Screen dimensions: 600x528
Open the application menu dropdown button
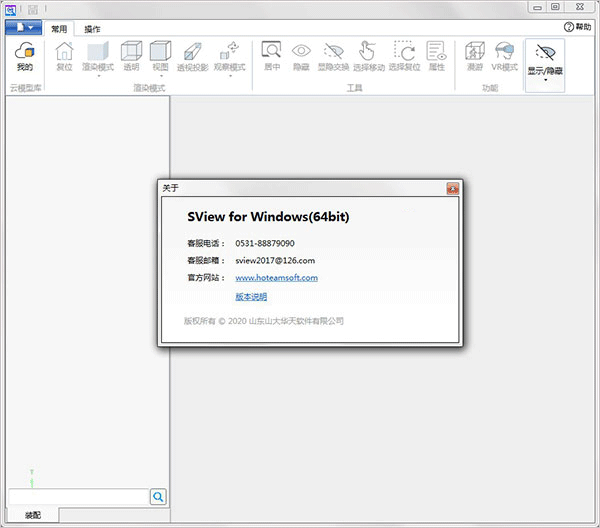24,29
